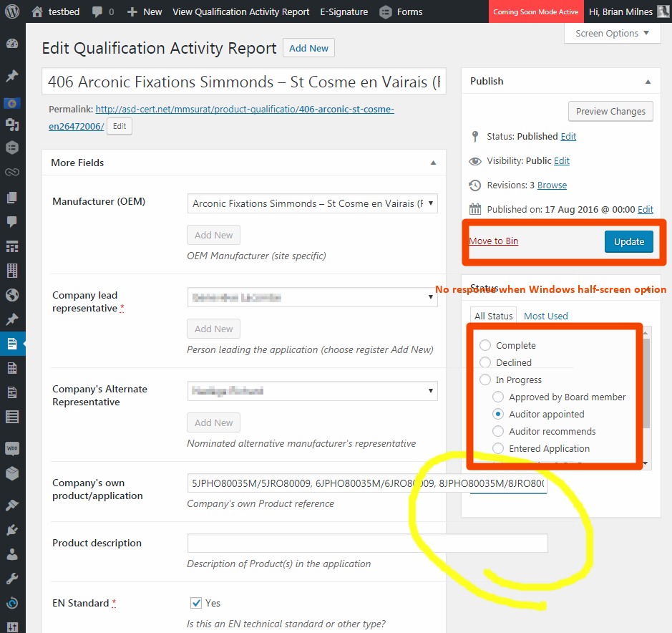Click the newspaper-style document icon in sidebar
Image resolution: width=672 pixels, height=633 pixels.
(12, 392)
